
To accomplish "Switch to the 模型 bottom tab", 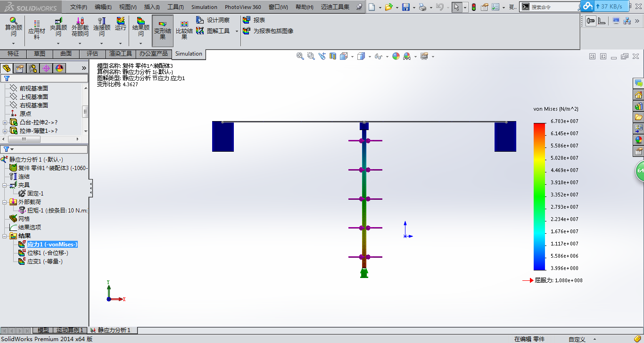I will tap(43, 330).
